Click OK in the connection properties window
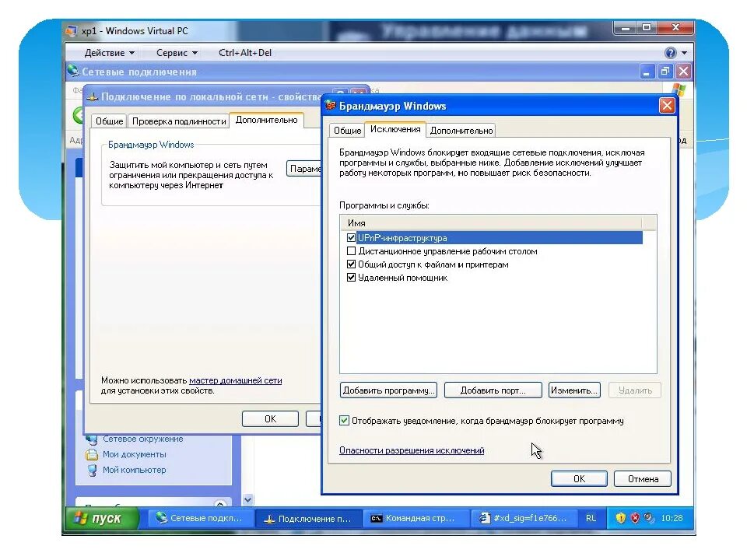Image resolution: width=747 pixels, height=560 pixels. pos(270,418)
